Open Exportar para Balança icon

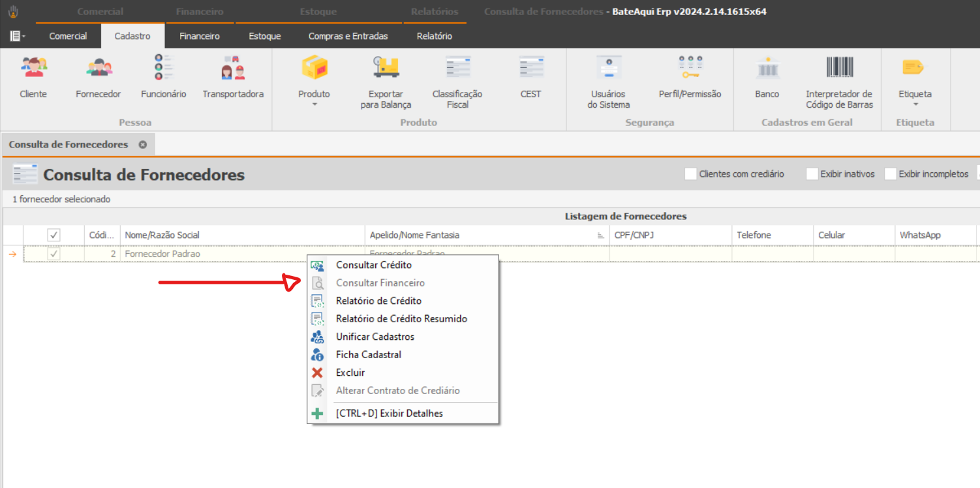[x=386, y=67]
